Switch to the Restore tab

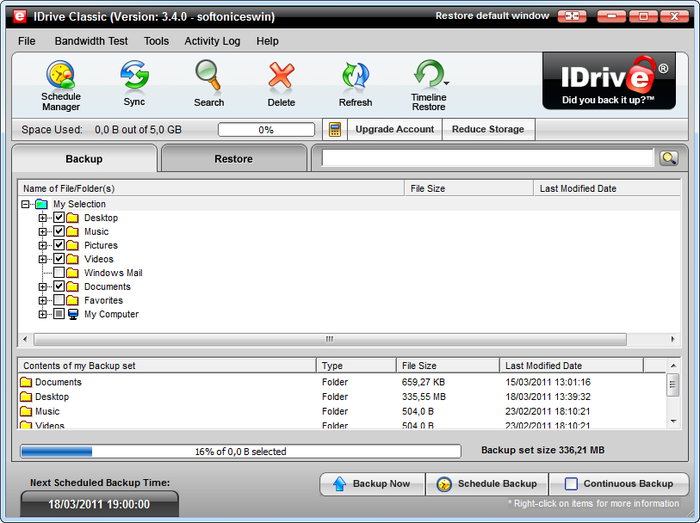234,159
